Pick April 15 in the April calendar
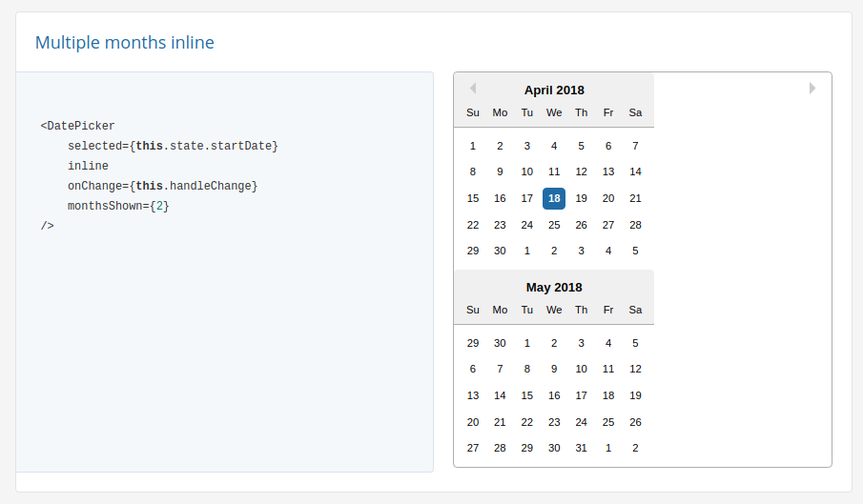The width and height of the screenshot is (863, 504). pos(473,198)
